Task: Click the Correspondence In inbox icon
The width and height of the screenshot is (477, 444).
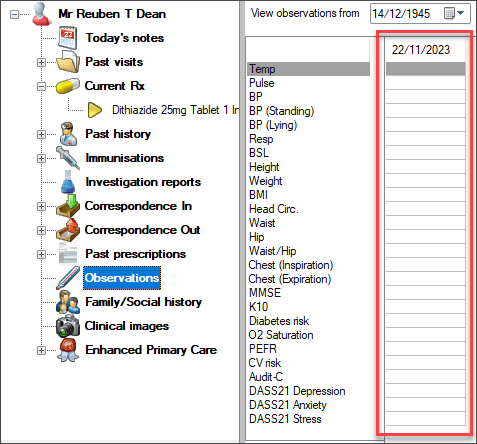Action: [x=68, y=206]
